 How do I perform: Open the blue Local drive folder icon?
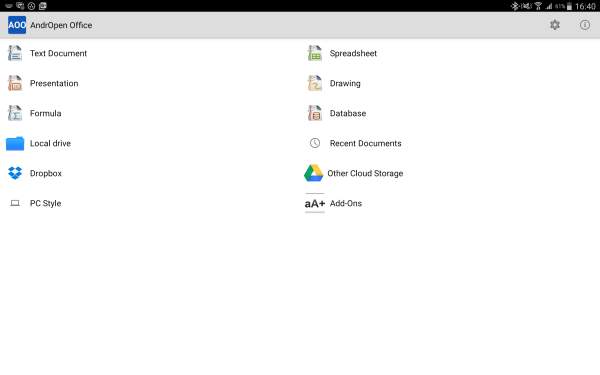pyautogui.click(x=15, y=143)
